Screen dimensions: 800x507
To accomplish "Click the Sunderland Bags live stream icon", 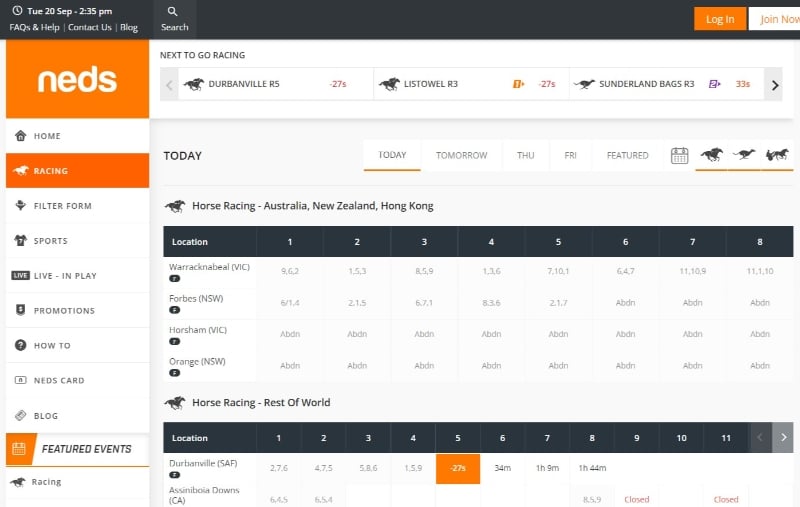I will click(x=714, y=84).
